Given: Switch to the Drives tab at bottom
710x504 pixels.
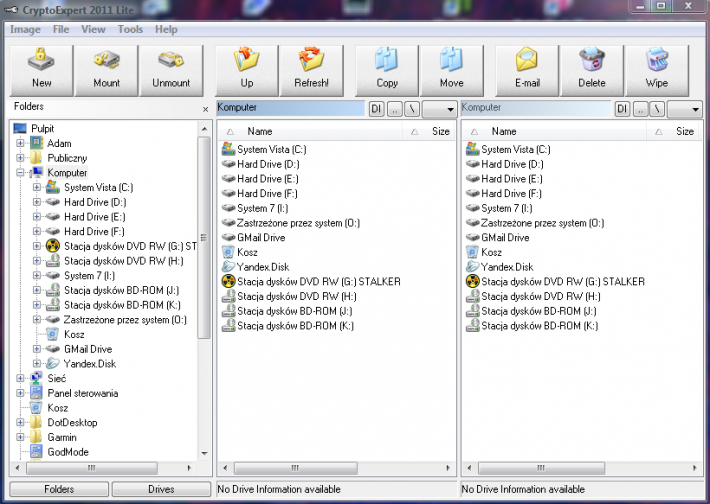Looking at the screenshot, I should [x=161, y=490].
